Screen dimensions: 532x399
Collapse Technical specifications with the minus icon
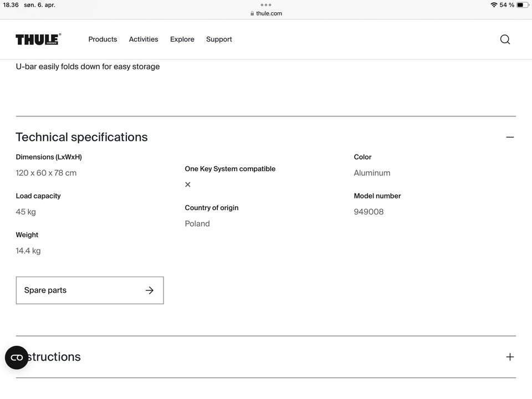click(510, 137)
